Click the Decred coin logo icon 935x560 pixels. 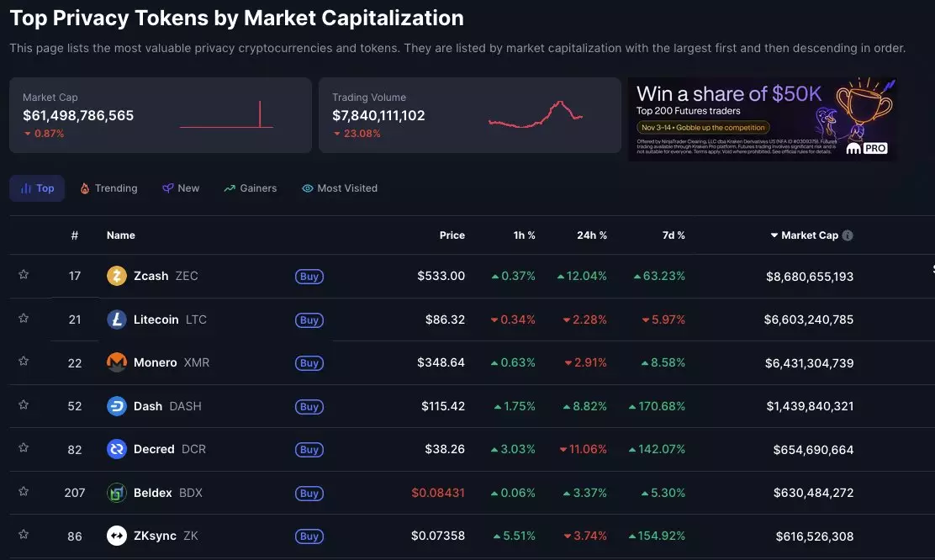pos(117,449)
